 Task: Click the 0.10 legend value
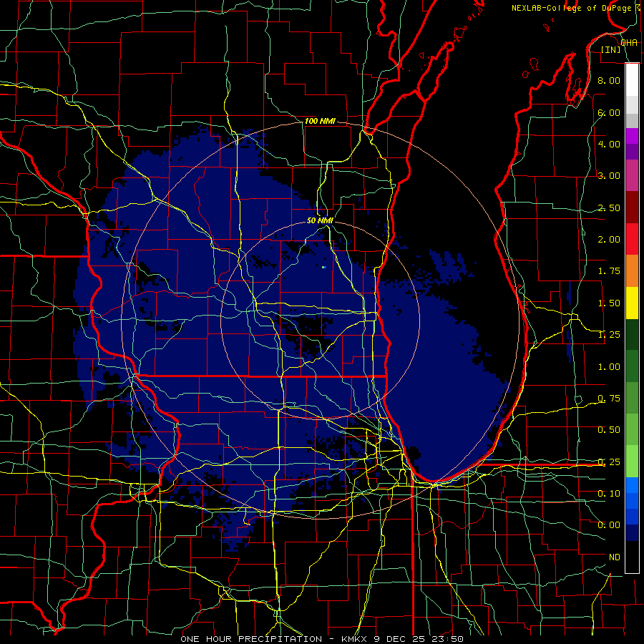pyautogui.click(x=609, y=494)
